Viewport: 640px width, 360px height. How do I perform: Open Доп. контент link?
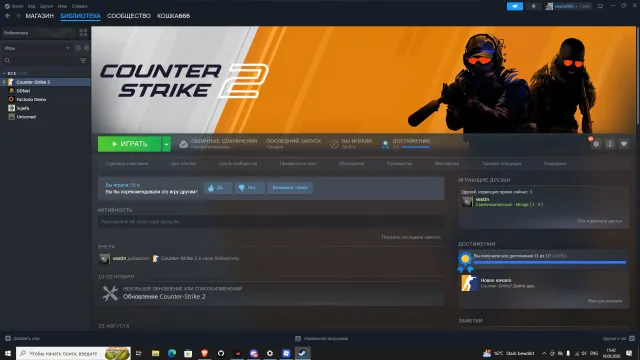coord(183,164)
